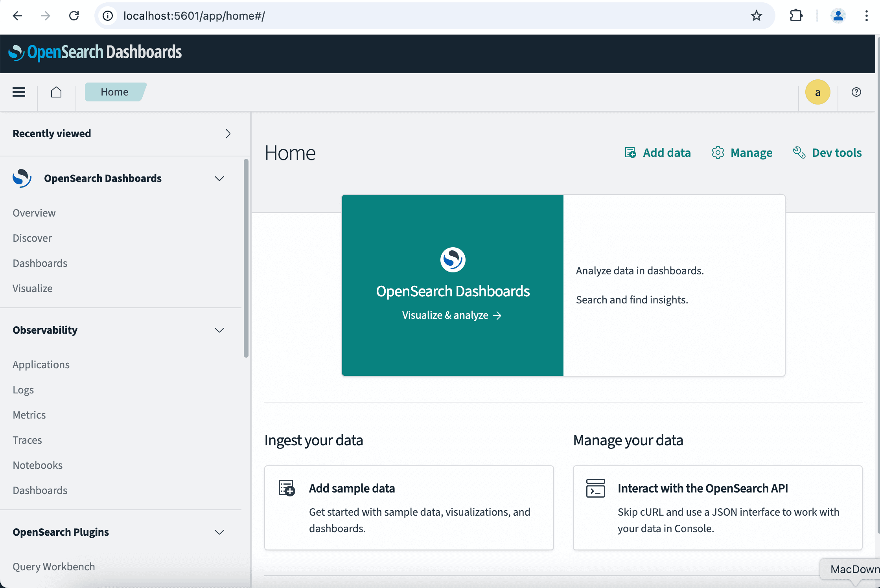Open Overview in the sidebar
Screen dimensions: 880x588
34,213
